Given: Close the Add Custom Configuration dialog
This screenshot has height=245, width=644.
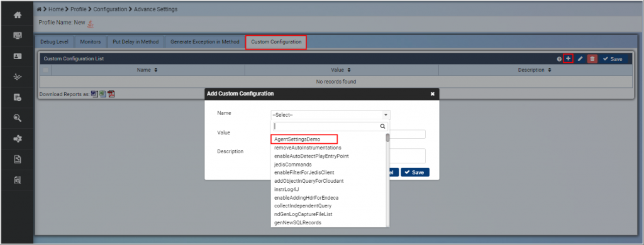Looking at the screenshot, I should click(432, 94).
